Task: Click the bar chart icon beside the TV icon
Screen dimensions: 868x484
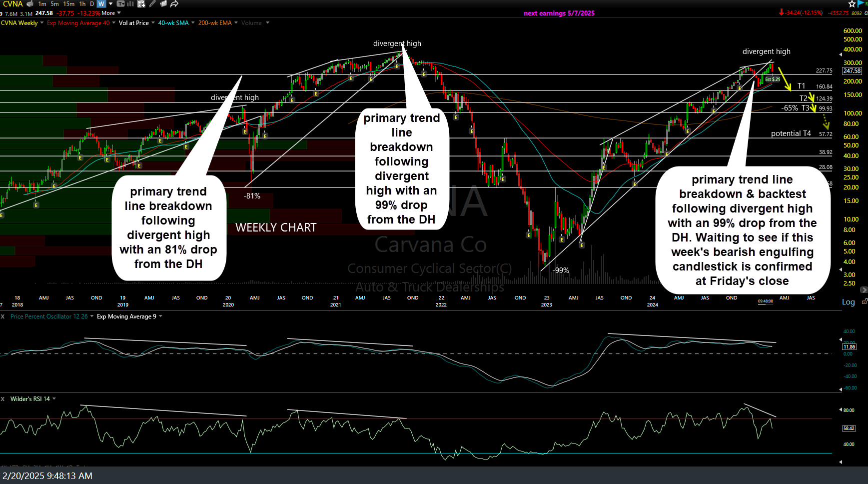Action: click(130, 3)
